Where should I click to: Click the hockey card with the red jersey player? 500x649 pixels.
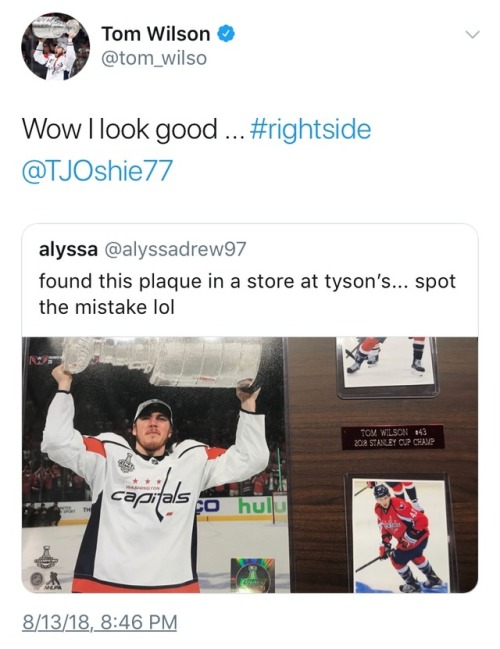pos(401,535)
